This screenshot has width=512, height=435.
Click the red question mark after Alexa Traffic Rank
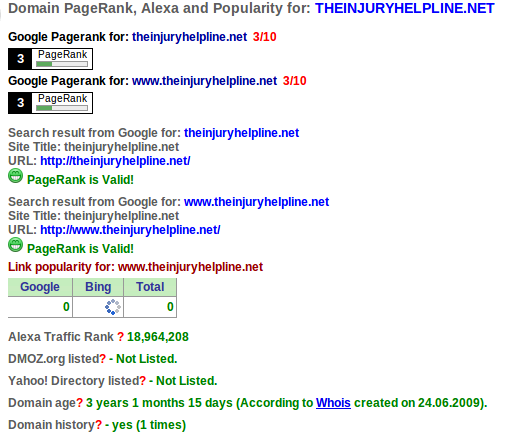pyautogui.click(x=120, y=337)
